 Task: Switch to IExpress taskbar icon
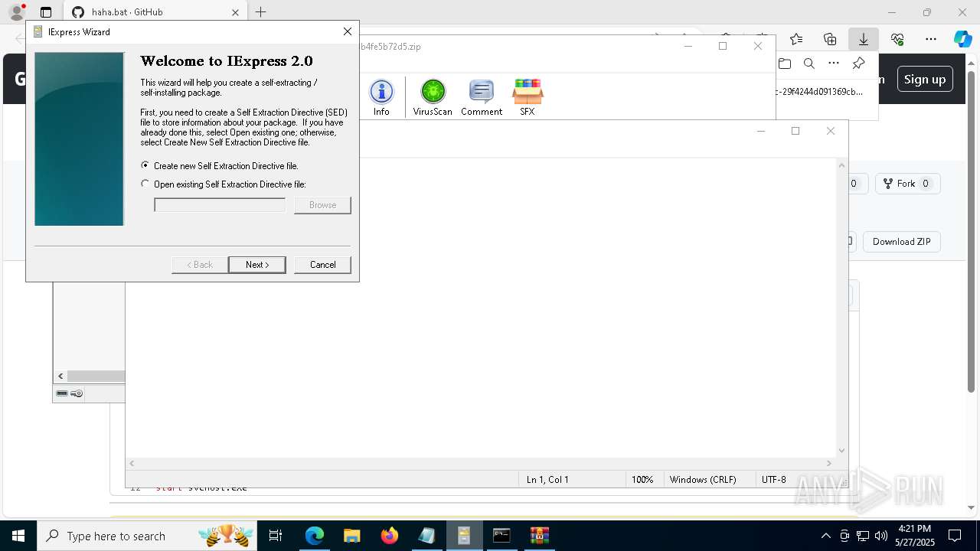(x=464, y=536)
